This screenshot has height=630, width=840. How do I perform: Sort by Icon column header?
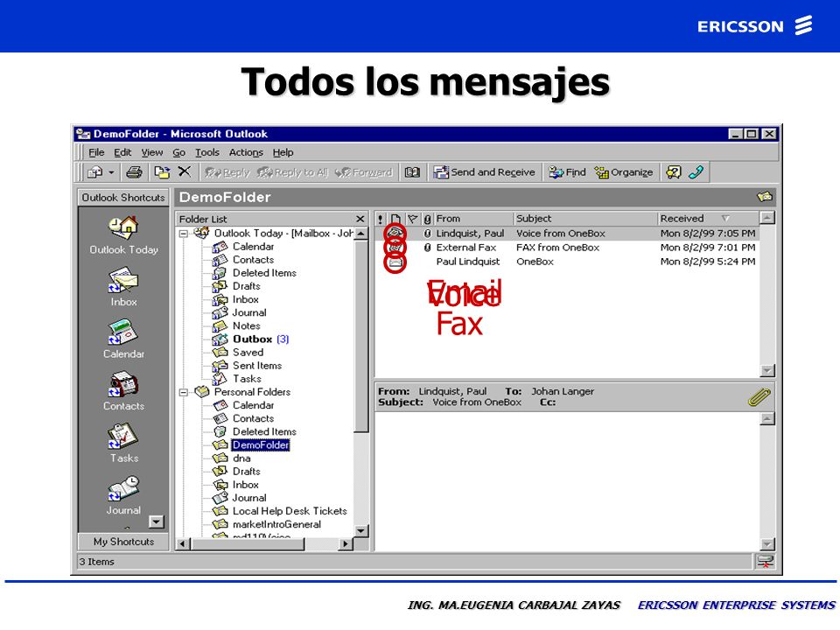[x=395, y=219]
